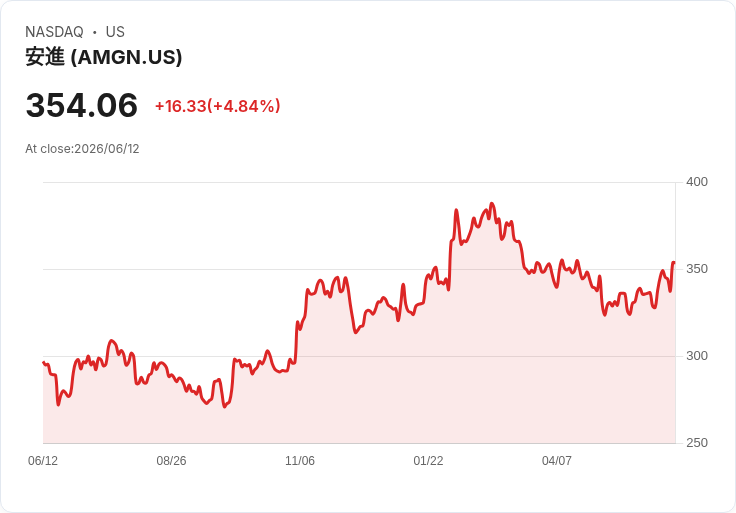This screenshot has width=736, height=513.
Task: Click the 06/12 x-axis date label
Action: 43,461
